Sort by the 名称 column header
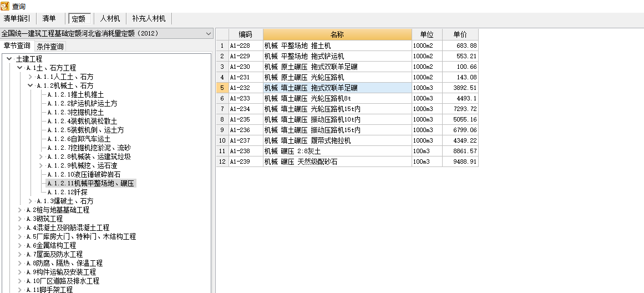 click(x=337, y=34)
